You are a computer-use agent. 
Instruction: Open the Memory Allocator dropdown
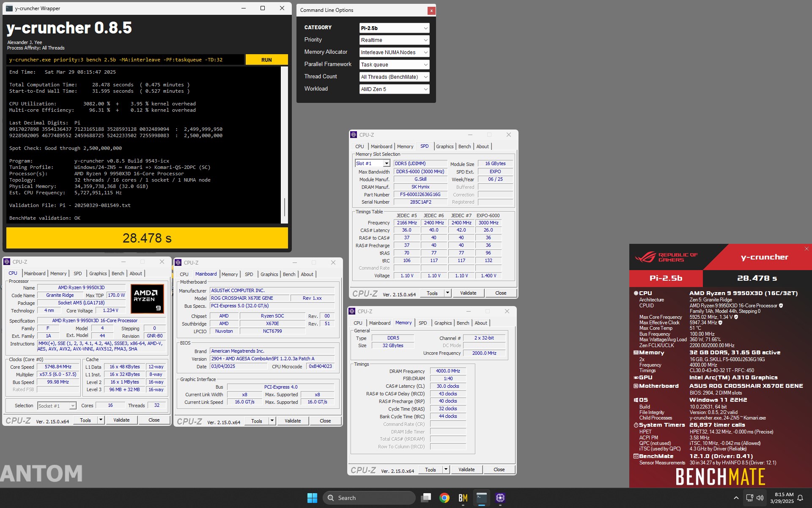[394, 52]
